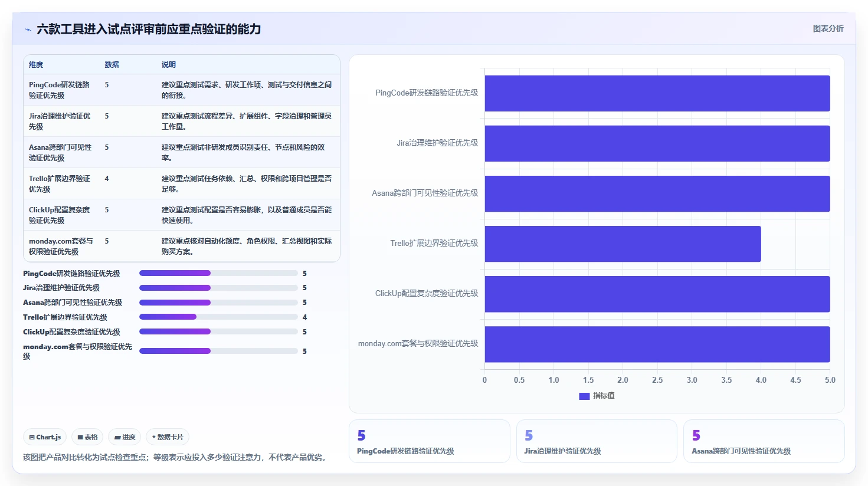Click the Jira治理维护 chart bar
The image size is (868, 486).
coord(657,143)
